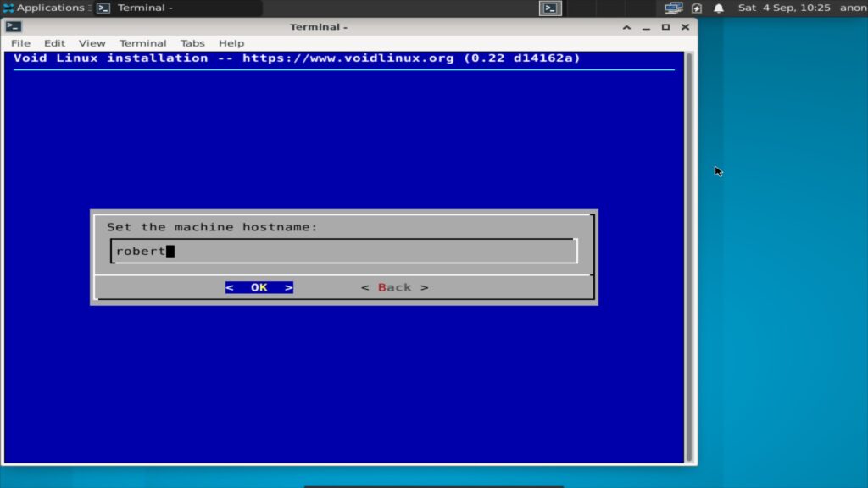The width and height of the screenshot is (868, 488).
Task: Open the Applications menu icon
Action: [x=8, y=8]
